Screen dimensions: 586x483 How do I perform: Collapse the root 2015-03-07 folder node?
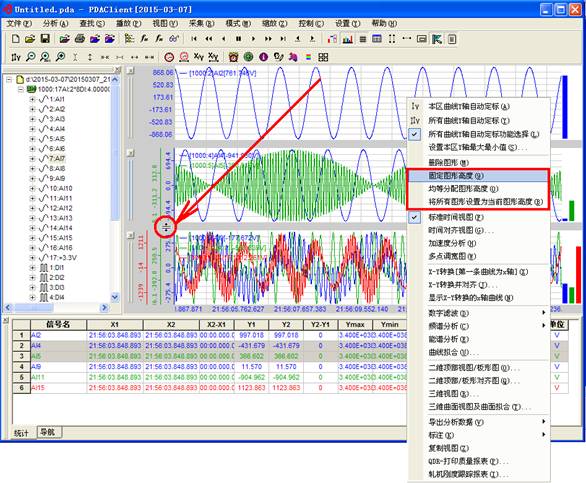pos(9,79)
